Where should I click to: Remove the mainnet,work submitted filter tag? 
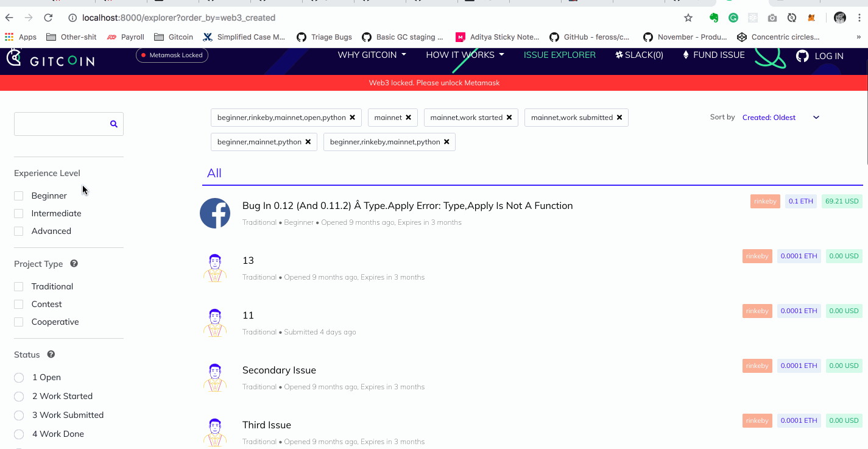click(x=619, y=118)
